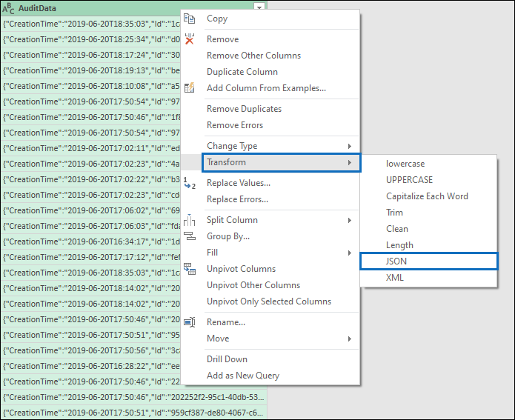Select Remove Duplicates
Image resolution: width=515 pixels, height=420 pixels.
(x=270, y=109)
